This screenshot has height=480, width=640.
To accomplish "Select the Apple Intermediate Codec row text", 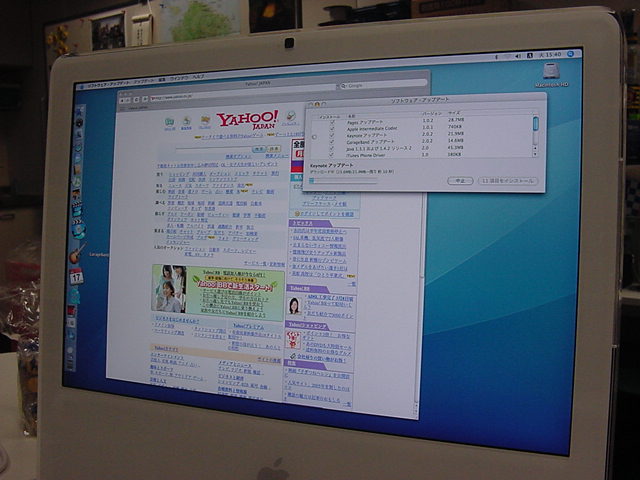I will point(371,129).
